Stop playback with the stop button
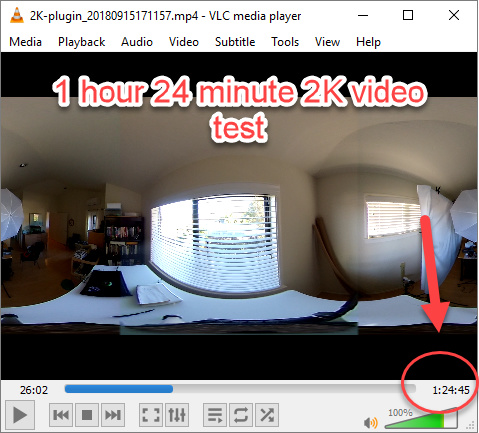This screenshot has width=479, height=433. click(x=87, y=415)
